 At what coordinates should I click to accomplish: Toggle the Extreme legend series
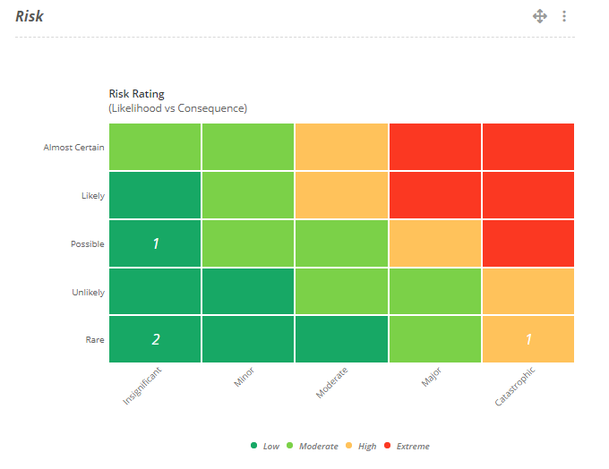pyautogui.click(x=407, y=446)
